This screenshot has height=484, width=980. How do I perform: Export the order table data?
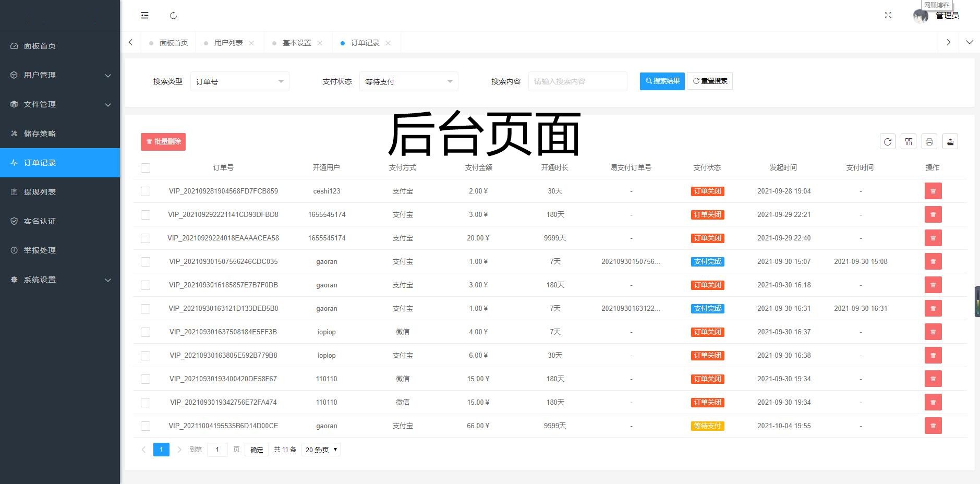tap(950, 141)
